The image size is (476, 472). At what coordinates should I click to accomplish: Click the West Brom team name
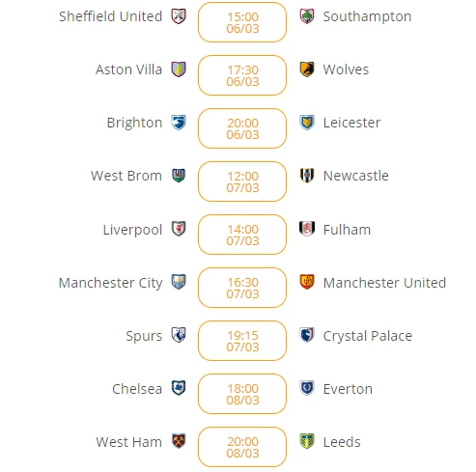pos(126,176)
